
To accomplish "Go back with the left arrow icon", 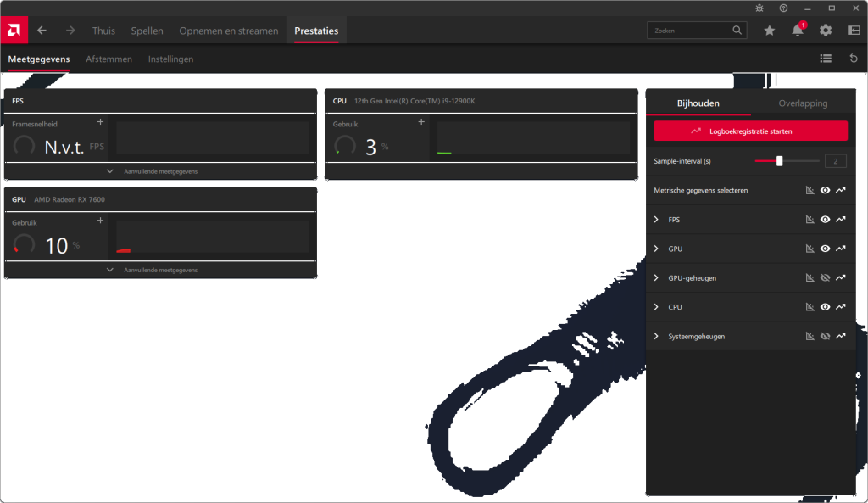I will pyautogui.click(x=42, y=31).
